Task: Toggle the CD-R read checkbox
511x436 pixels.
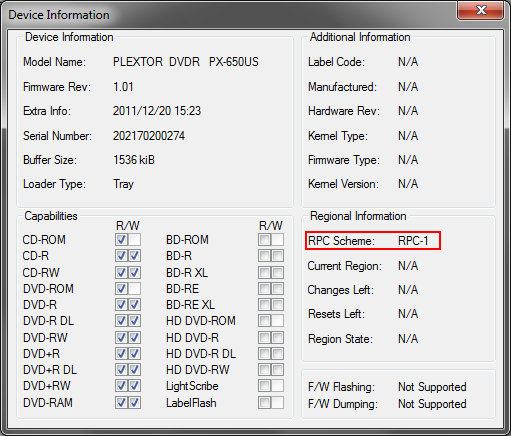Action: 121,256
